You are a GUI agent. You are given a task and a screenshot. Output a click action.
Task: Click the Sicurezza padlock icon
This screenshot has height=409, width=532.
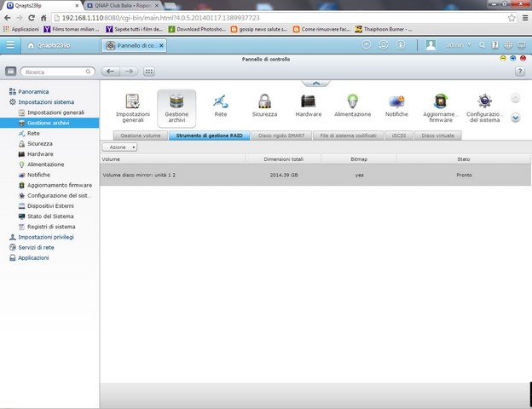click(264, 101)
